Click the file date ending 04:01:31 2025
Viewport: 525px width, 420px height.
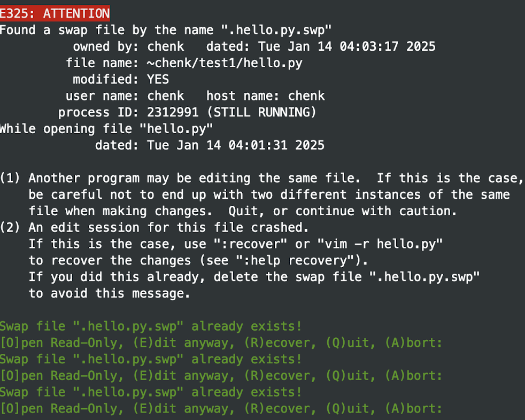coord(236,146)
